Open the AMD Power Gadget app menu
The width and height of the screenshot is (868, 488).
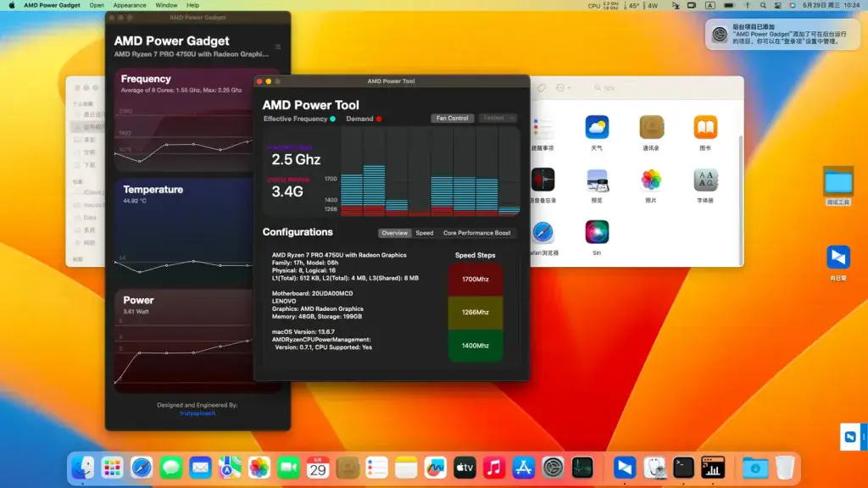click(52, 6)
